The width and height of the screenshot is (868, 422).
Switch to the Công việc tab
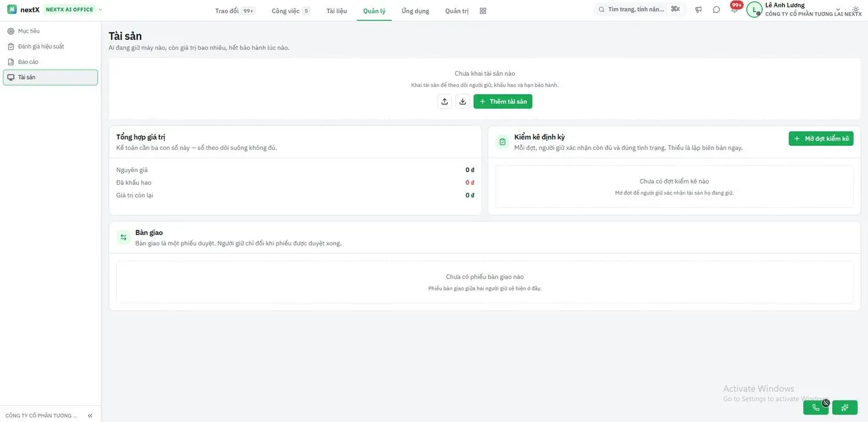pyautogui.click(x=290, y=10)
